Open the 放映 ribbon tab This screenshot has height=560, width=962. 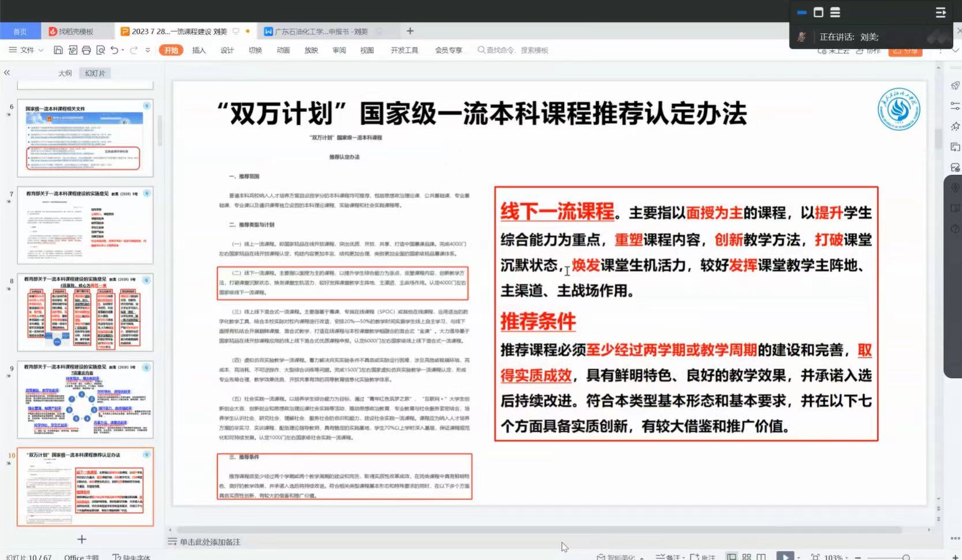311,50
